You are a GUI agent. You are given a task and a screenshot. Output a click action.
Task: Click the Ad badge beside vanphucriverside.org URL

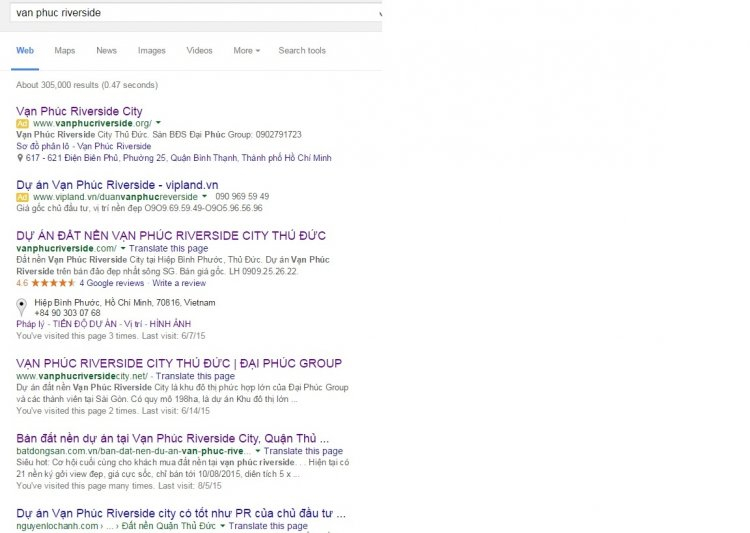(22, 123)
